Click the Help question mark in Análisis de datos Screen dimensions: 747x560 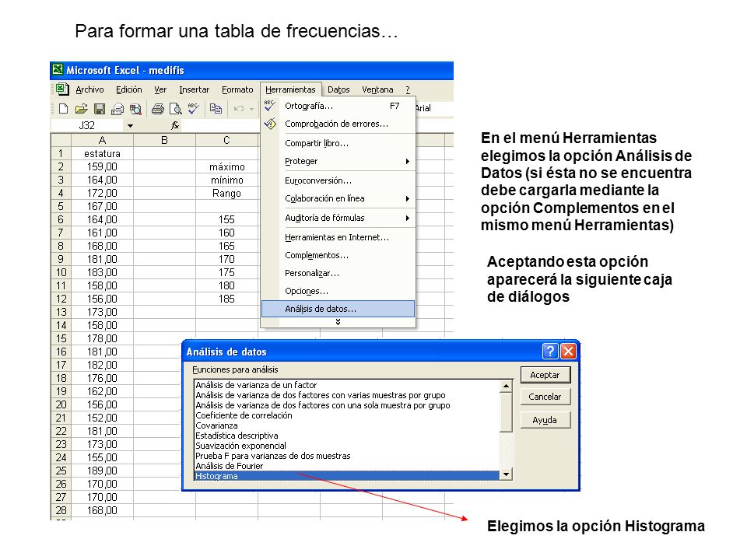click(550, 352)
